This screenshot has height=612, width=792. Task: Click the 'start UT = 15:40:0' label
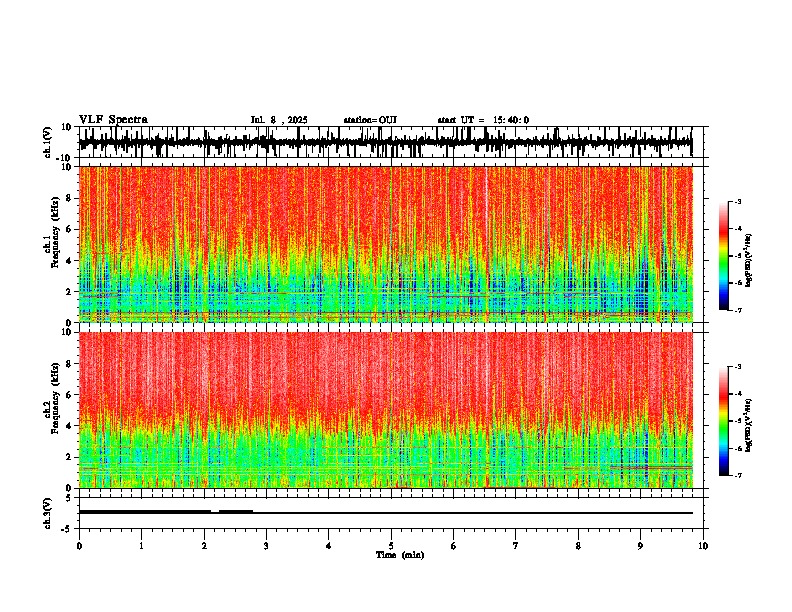[x=483, y=120]
